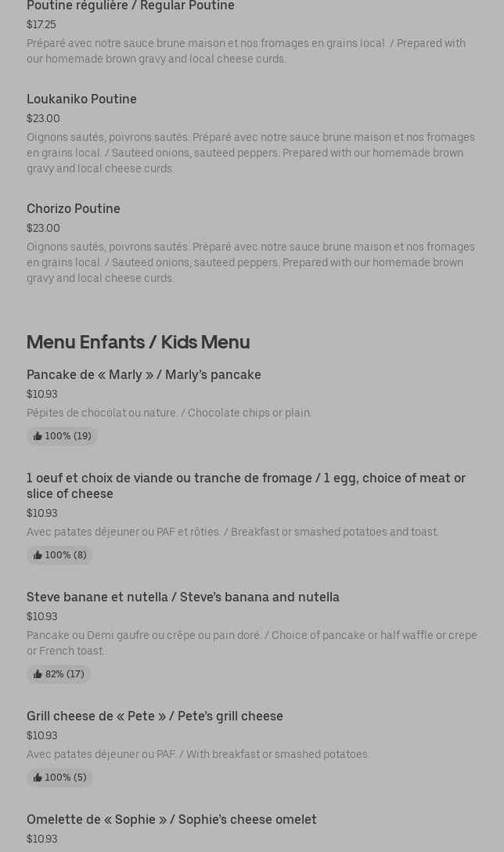Click the 100% (19) rating badge
This screenshot has width=504, height=852.
pos(62,436)
